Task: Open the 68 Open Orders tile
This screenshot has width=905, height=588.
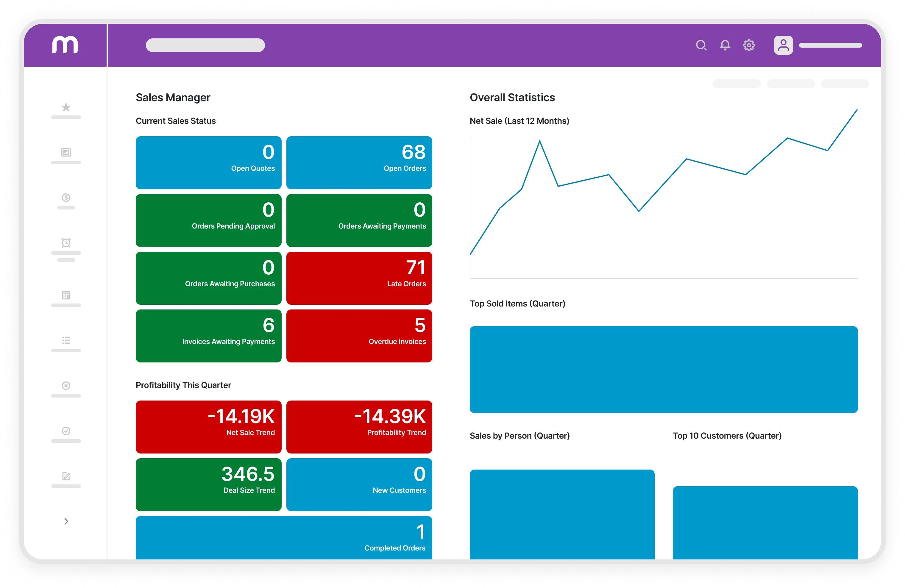Action: click(359, 163)
